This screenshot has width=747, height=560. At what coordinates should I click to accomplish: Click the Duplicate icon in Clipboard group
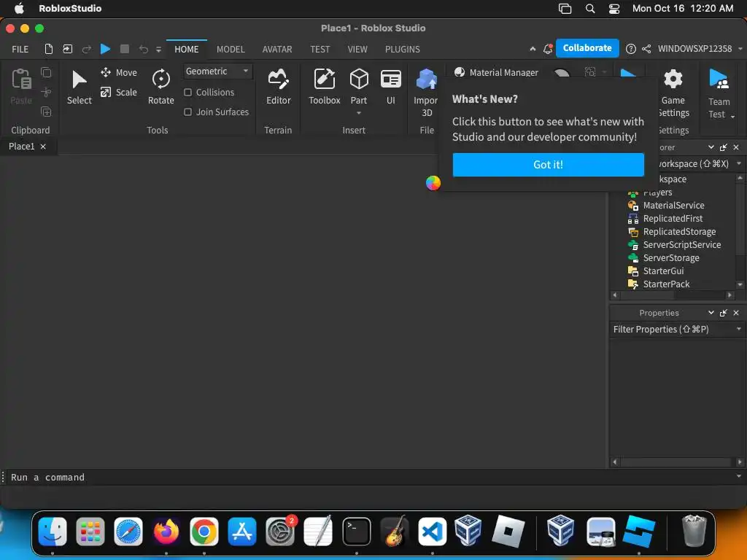[x=46, y=112]
